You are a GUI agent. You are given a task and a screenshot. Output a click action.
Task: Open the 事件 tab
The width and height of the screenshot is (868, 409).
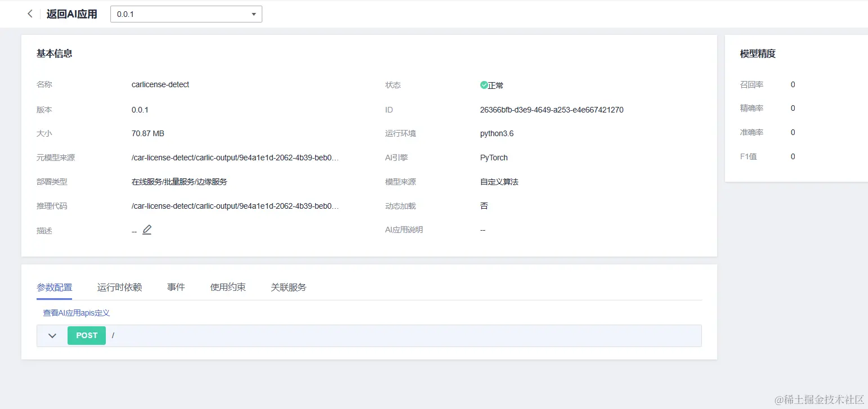coord(176,287)
